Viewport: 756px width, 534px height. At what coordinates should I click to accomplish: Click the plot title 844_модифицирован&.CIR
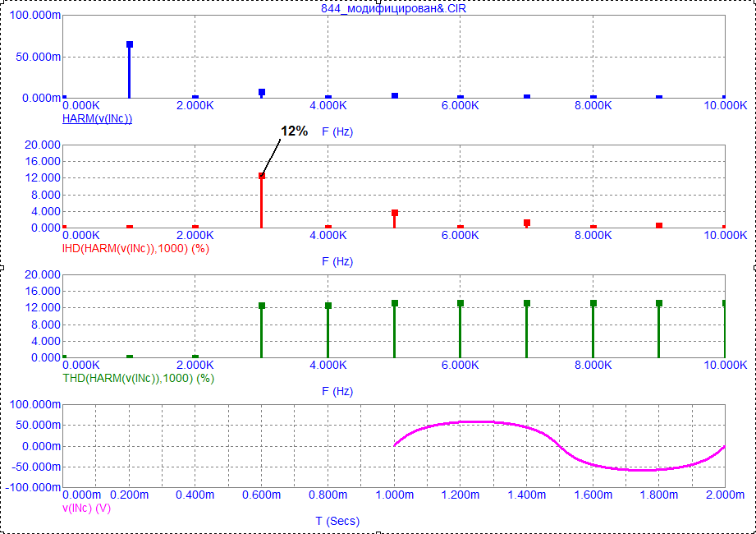393,8
